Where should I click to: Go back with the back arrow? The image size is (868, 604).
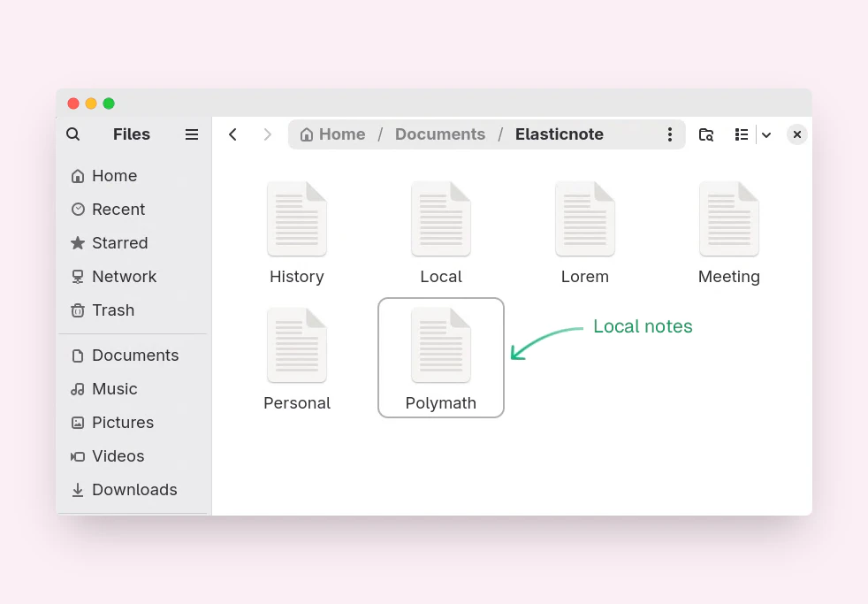point(233,134)
